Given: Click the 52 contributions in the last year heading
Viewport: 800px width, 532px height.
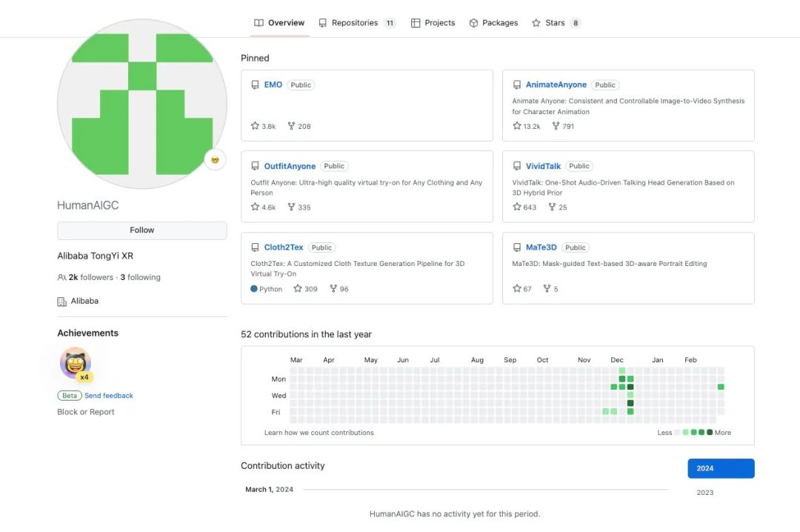Looking at the screenshot, I should pos(306,334).
